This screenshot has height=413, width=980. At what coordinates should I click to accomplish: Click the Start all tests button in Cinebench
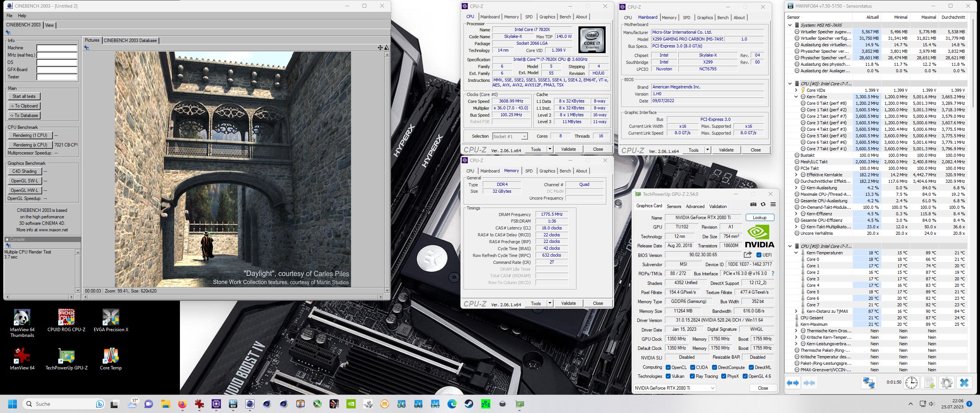tap(24, 96)
